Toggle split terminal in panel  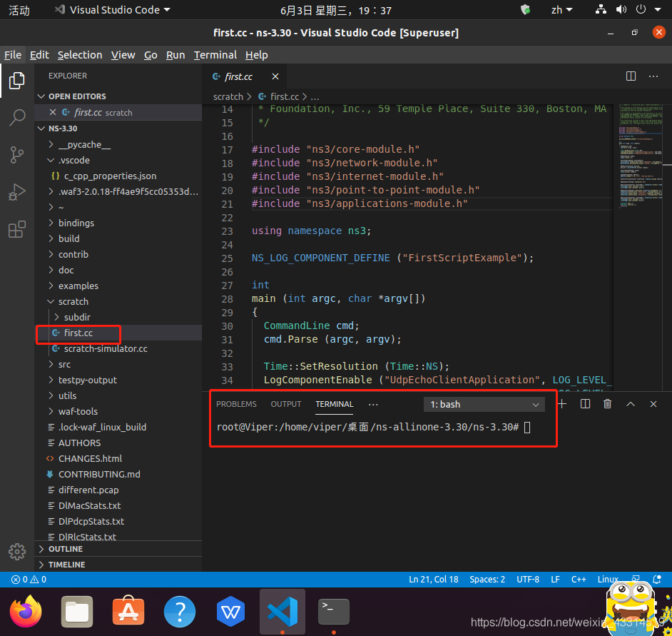point(585,404)
